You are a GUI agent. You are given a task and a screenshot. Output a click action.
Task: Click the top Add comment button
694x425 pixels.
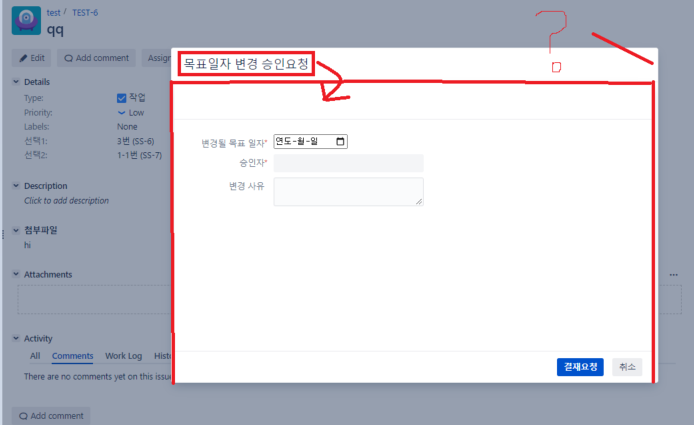click(96, 58)
